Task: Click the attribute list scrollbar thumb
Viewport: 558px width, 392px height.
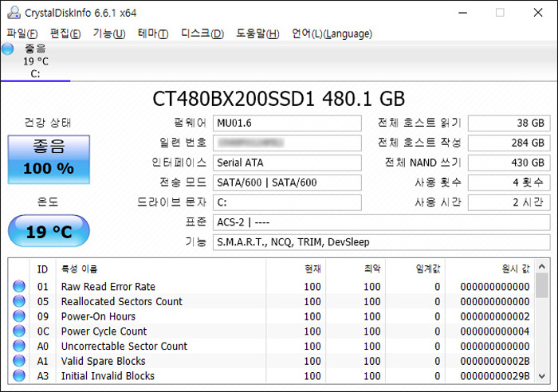Action: (x=542, y=286)
